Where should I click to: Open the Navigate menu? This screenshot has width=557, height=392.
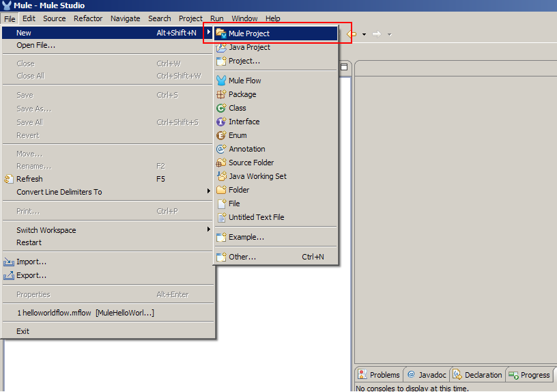pos(125,18)
